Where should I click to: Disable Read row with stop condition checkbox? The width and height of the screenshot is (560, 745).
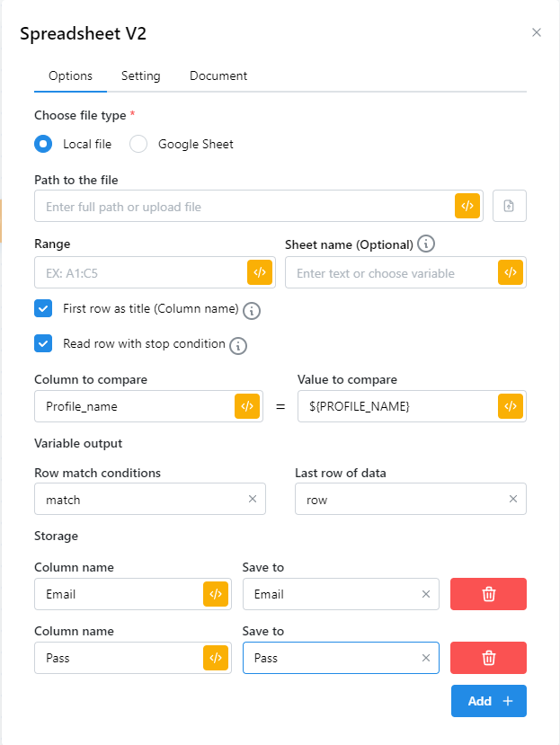43,343
